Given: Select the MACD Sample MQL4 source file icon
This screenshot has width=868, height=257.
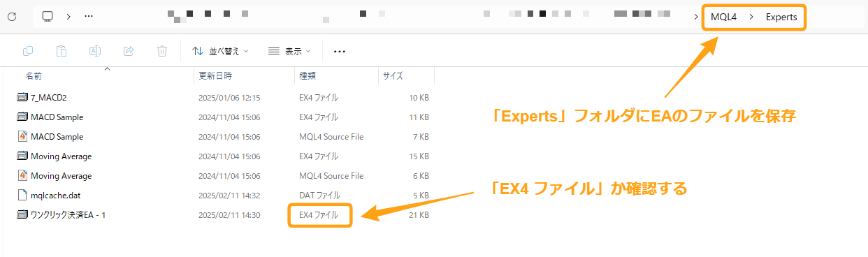Looking at the screenshot, I should tap(22, 137).
